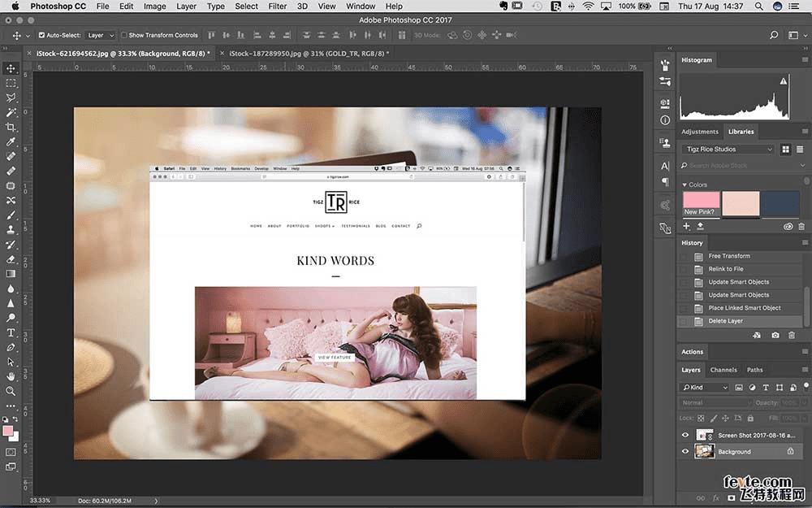The height and width of the screenshot is (508, 812).
Task: Choose the Horizontal Type tool
Action: [x=11, y=332]
